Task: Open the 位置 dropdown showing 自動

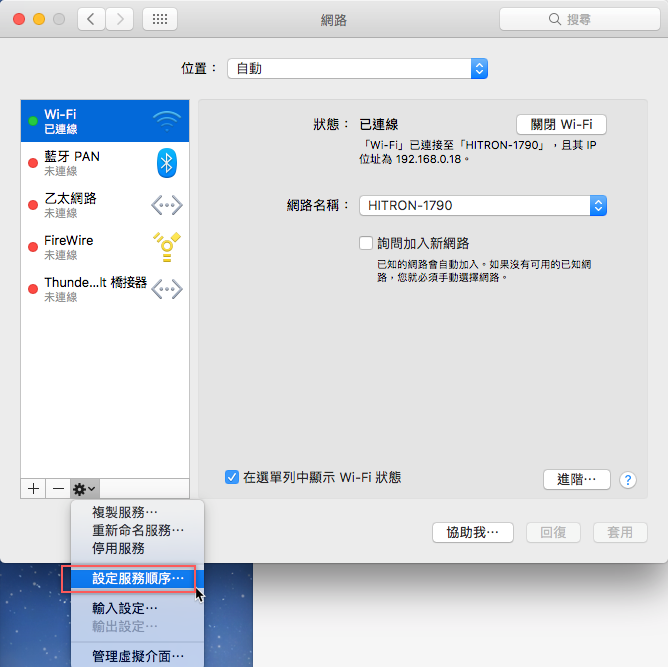Action: click(x=357, y=69)
